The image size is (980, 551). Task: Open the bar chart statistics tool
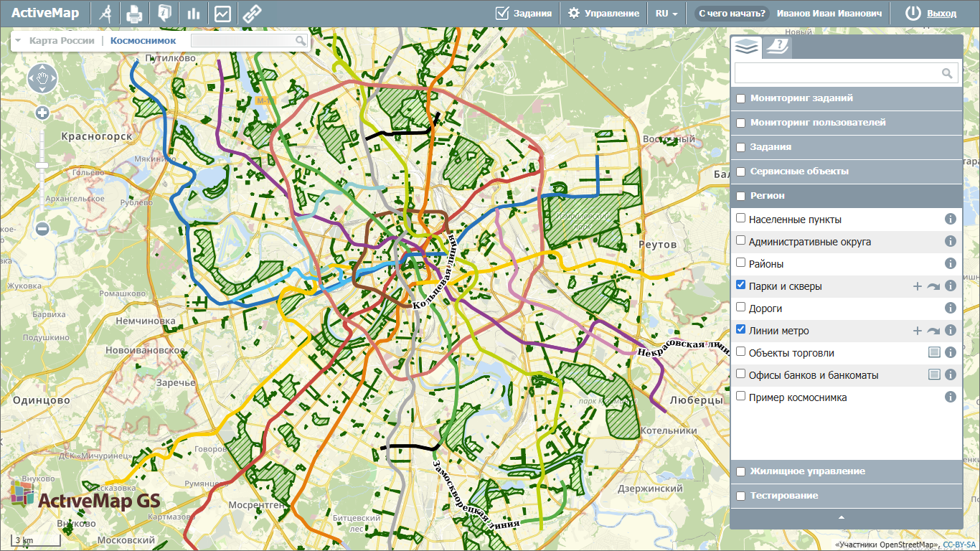(193, 13)
